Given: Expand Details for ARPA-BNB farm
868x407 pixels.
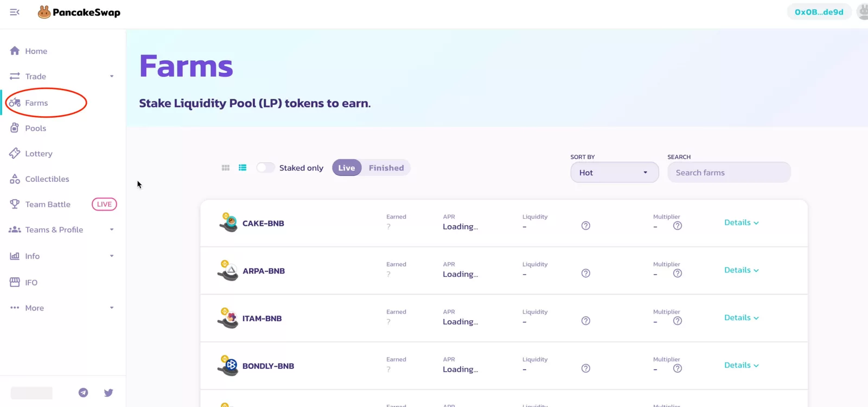Looking at the screenshot, I should point(742,270).
